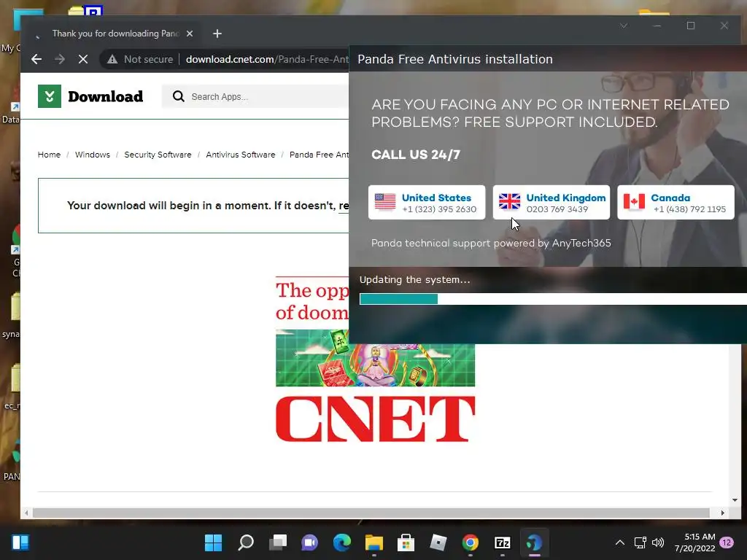The width and height of the screenshot is (747, 560).
Task: Click the browser back arrow
Action: coord(36,59)
